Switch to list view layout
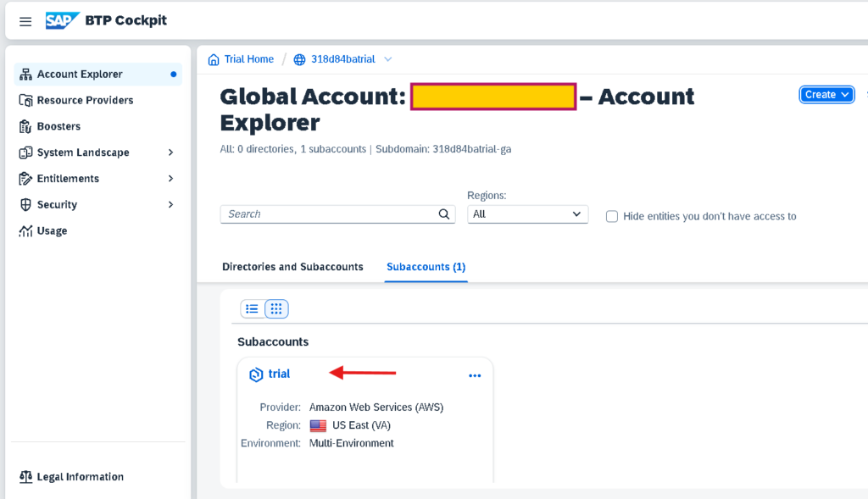Screen dimensions: 868x499 [253, 309]
